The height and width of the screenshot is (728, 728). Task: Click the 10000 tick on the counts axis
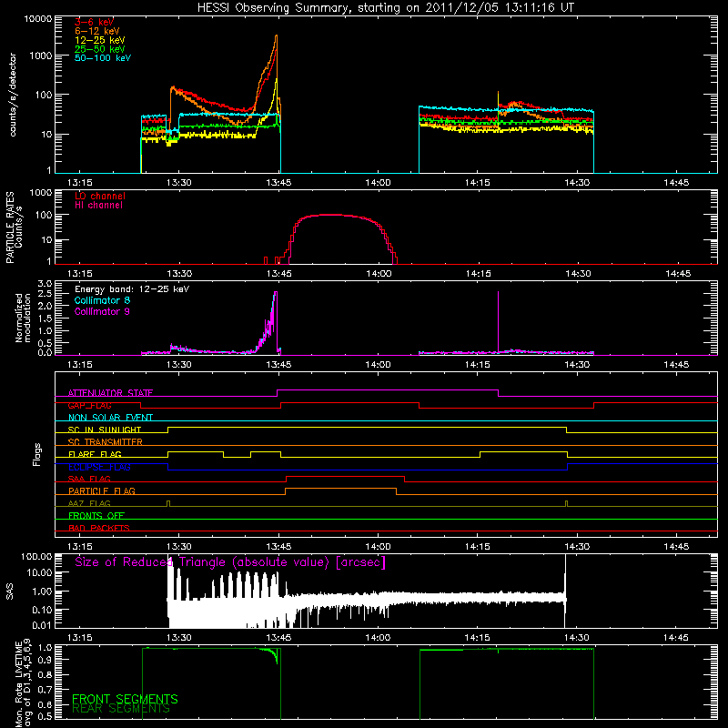[38, 18]
